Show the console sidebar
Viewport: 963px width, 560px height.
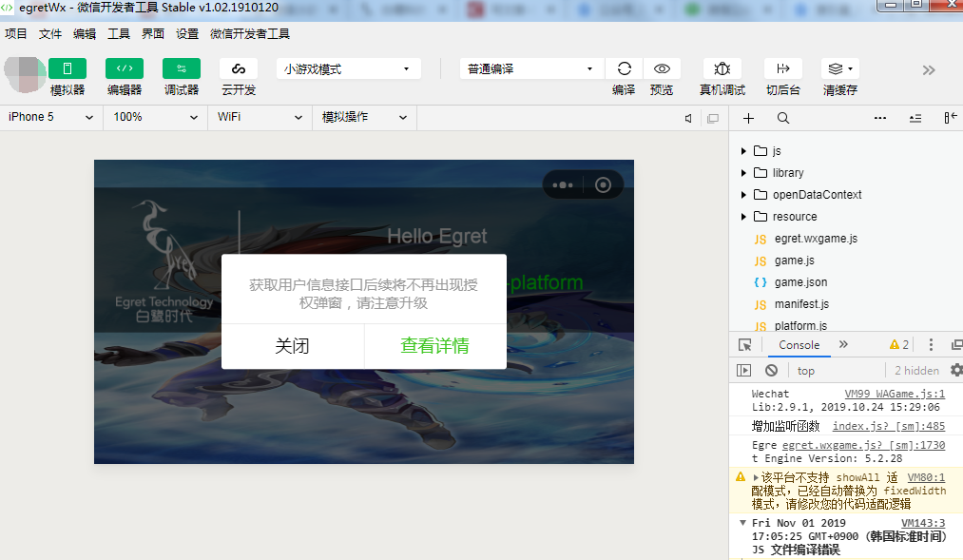click(x=743, y=370)
